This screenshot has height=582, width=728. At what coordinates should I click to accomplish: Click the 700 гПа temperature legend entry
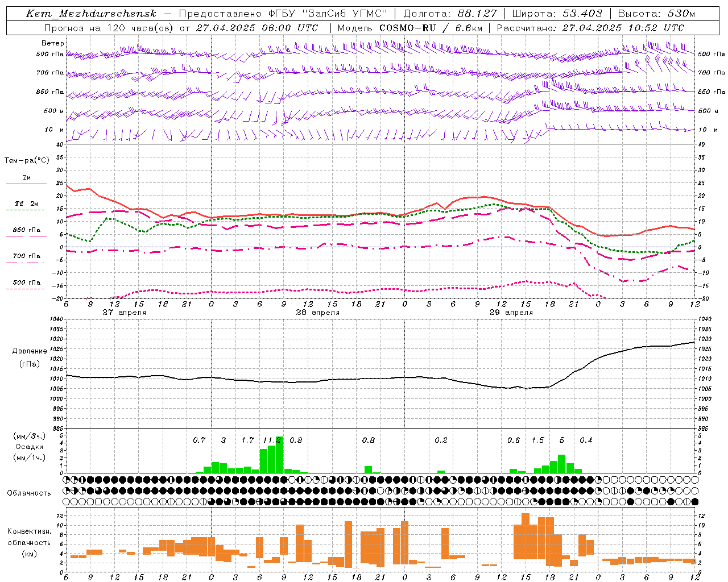point(27,256)
